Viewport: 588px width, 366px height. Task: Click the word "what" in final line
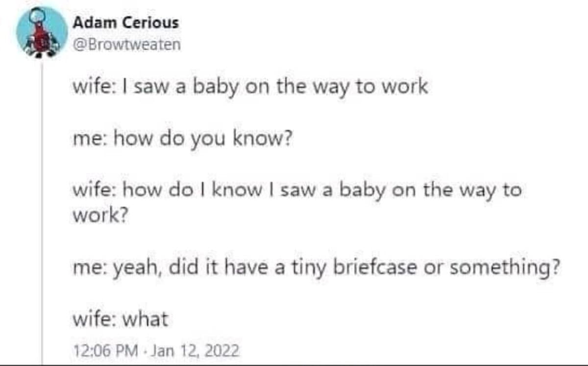click(145, 319)
